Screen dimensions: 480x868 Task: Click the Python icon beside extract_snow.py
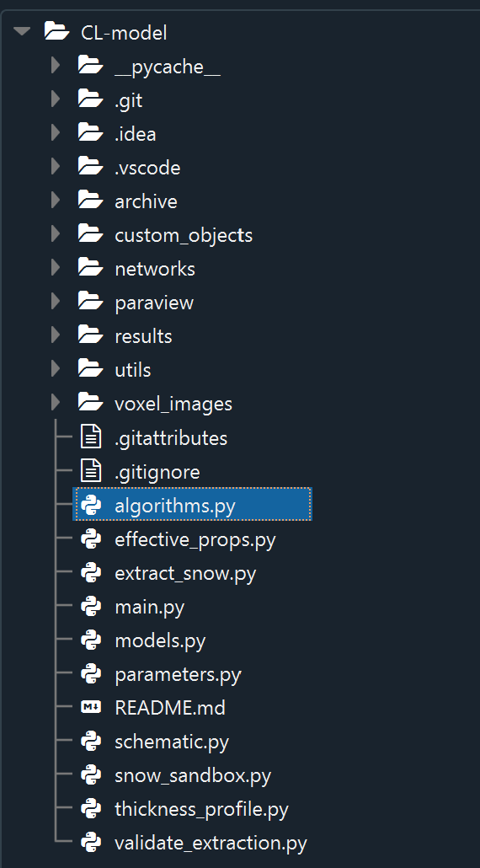pos(91,572)
